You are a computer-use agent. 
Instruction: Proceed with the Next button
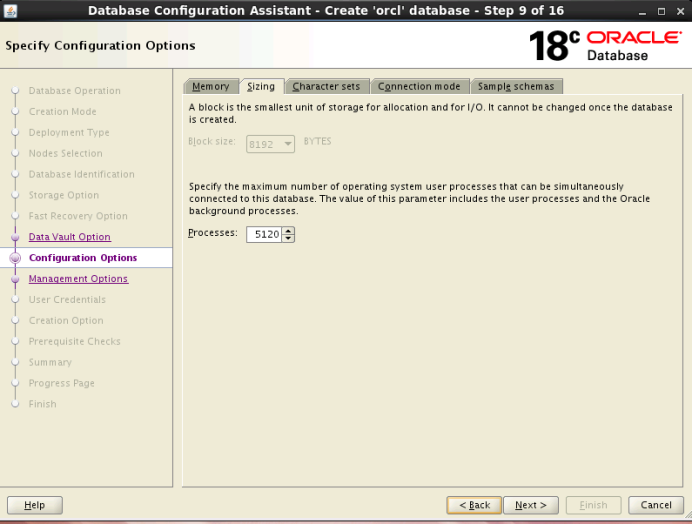[x=531, y=505]
